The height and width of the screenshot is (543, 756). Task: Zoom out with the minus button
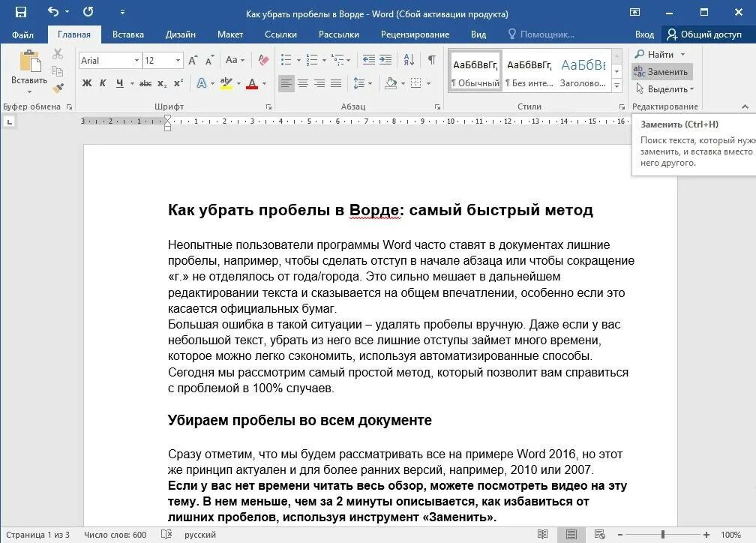[x=620, y=535]
